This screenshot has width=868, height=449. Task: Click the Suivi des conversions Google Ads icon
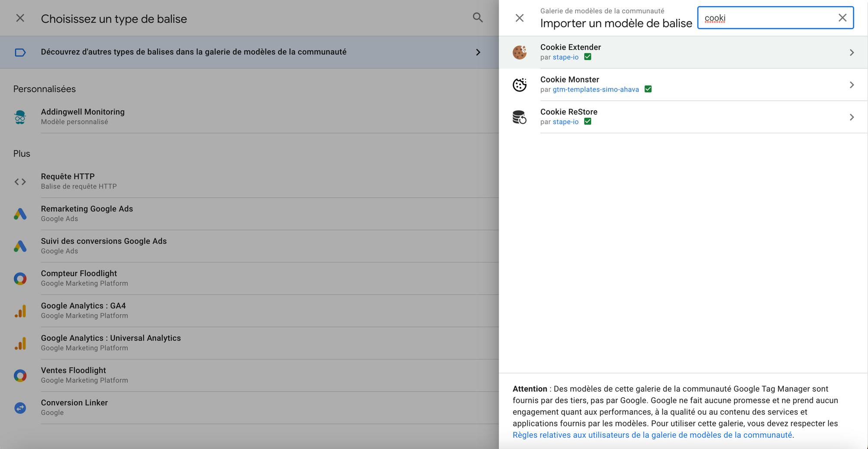(20, 246)
